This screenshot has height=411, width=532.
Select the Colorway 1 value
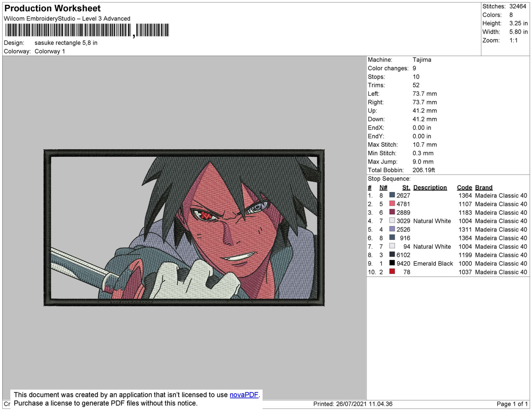pyautogui.click(x=50, y=51)
